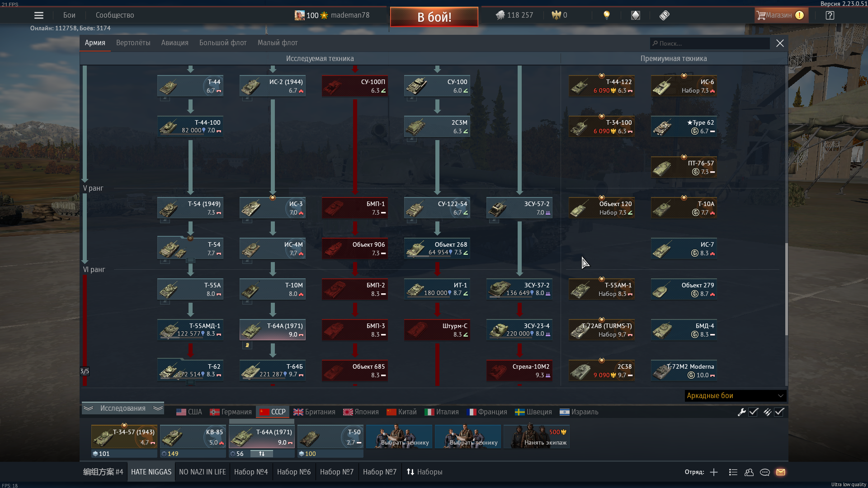Open the tickets/items icon in top bar
The image size is (868, 488).
(664, 15)
